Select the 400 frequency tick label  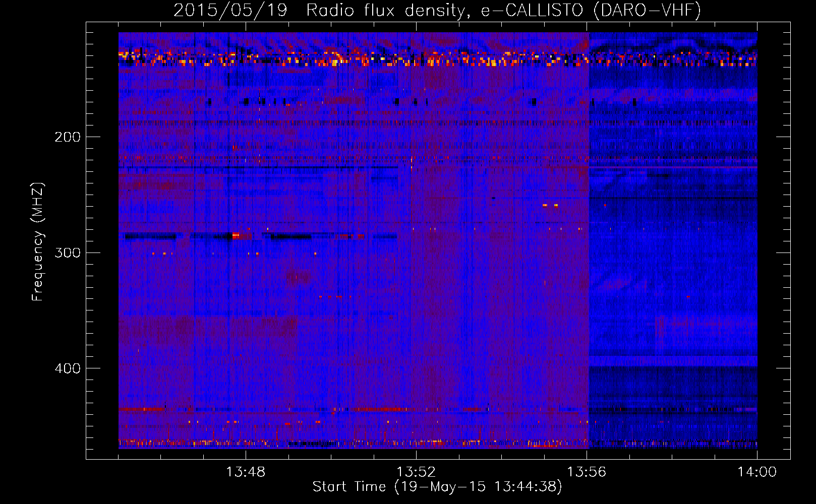(68, 368)
